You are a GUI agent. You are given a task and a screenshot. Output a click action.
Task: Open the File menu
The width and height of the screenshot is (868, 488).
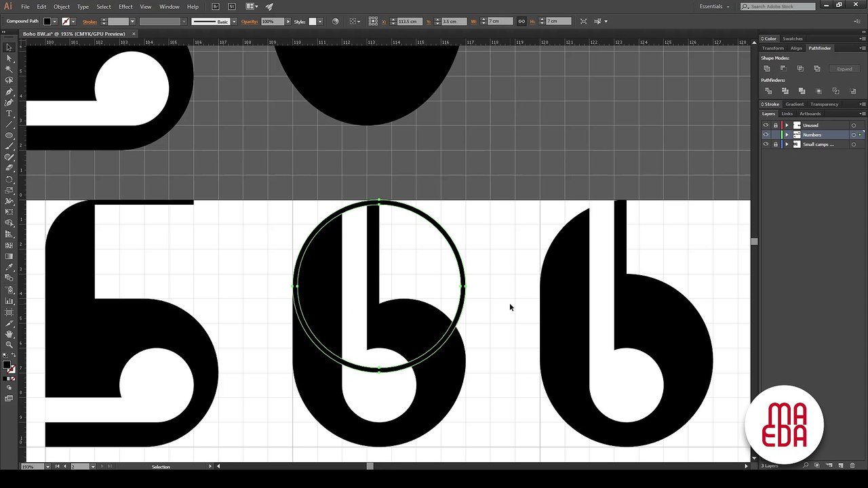[25, 7]
